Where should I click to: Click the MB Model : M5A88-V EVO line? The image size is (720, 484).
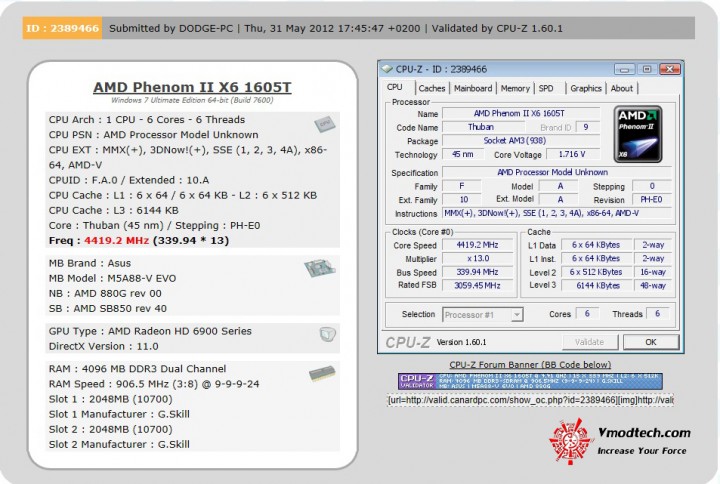click(x=112, y=278)
